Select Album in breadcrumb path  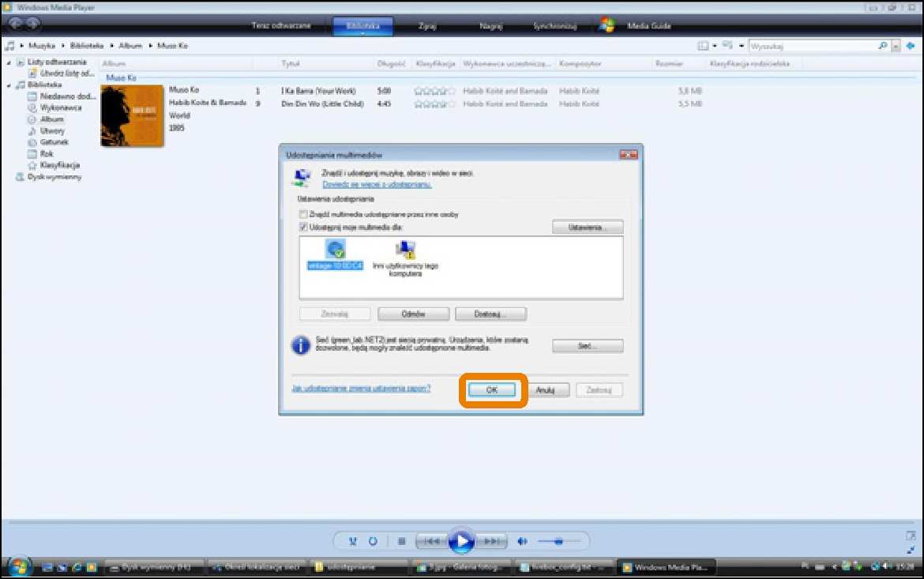click(130, 45)
